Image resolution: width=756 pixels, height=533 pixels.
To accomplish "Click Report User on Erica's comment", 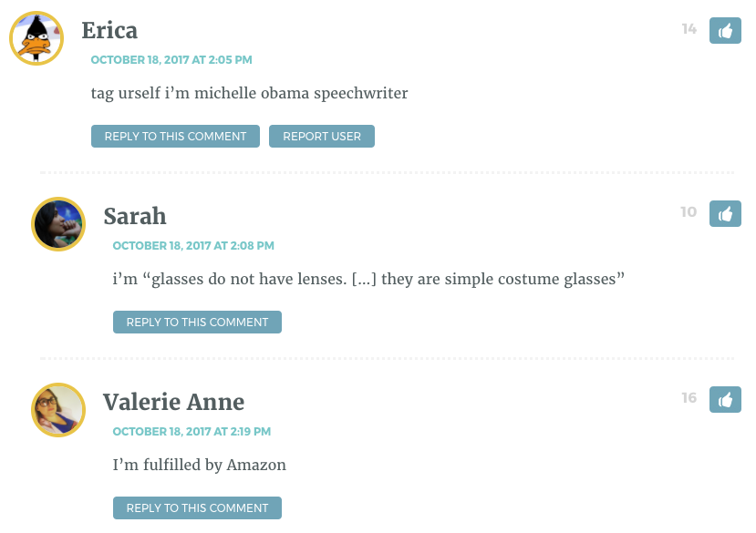I will coord(322,137).
